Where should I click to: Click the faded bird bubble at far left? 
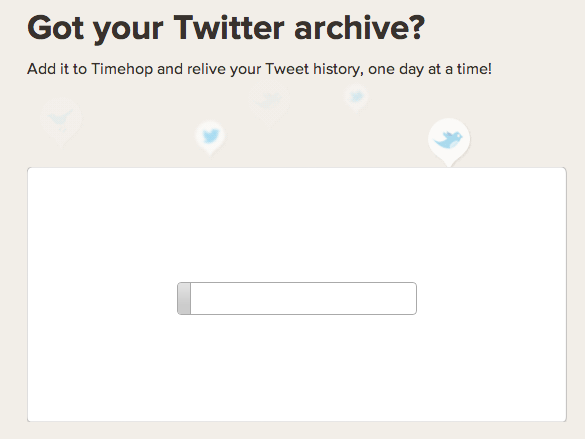(x=61, y=122)
